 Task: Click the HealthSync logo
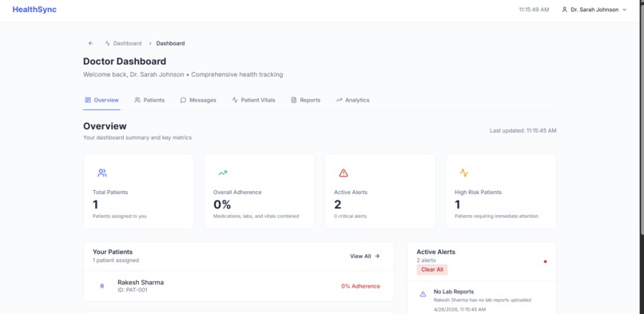click(34, 10)
